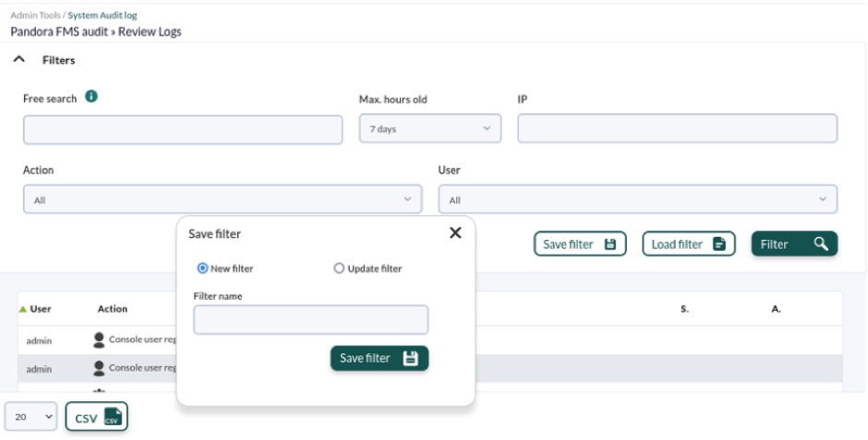Open the Max. hours old dropdown
The height and width of the screenshot is (440, 868).
(x=430, y=128)
